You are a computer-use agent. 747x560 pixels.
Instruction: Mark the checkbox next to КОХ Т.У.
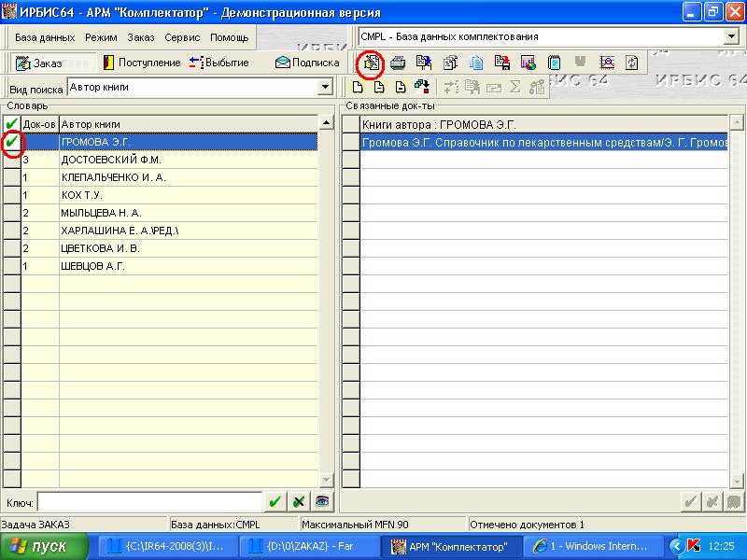click(12, 195)
